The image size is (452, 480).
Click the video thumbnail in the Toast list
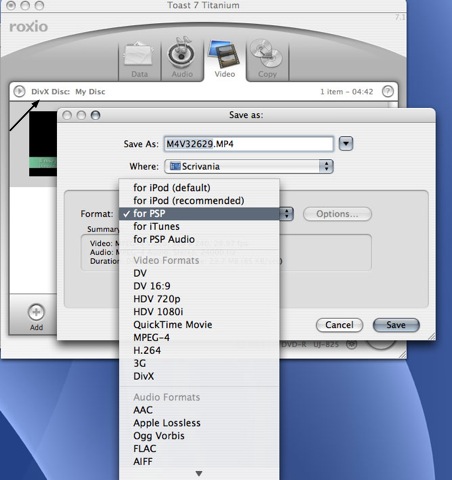pyautogui.click(x=43, y=144)
